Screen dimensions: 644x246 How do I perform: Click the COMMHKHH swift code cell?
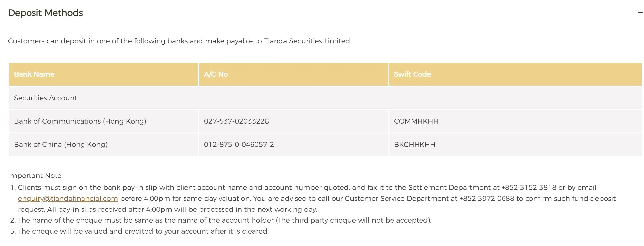[515, 121]
